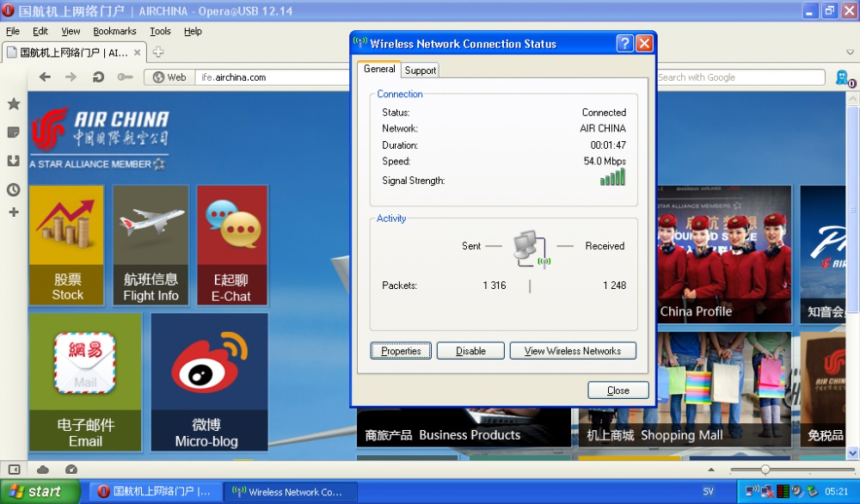Open the Bookmarks menu
Viewport: 860px width, 504px height.
pos(114,31)
